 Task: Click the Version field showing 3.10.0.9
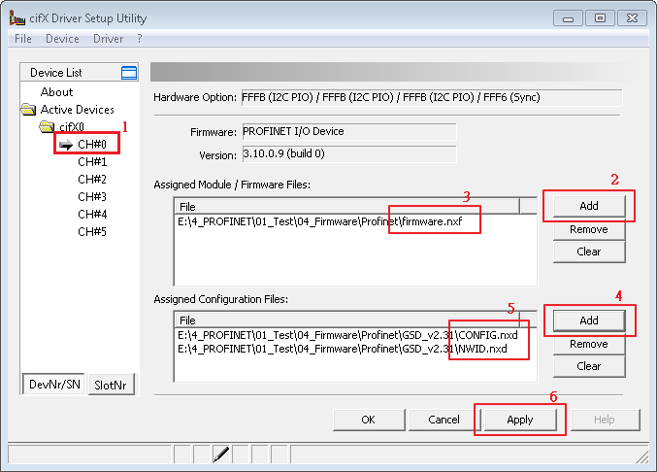(x=349, y=154)
